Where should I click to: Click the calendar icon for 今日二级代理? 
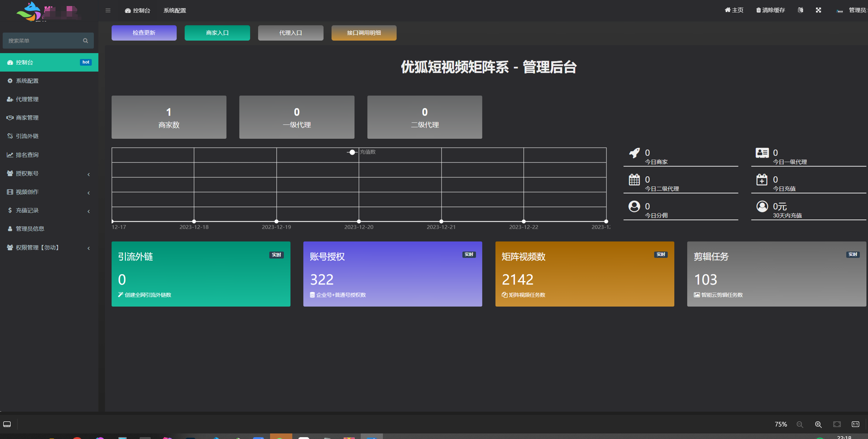(x=634, y=179)
